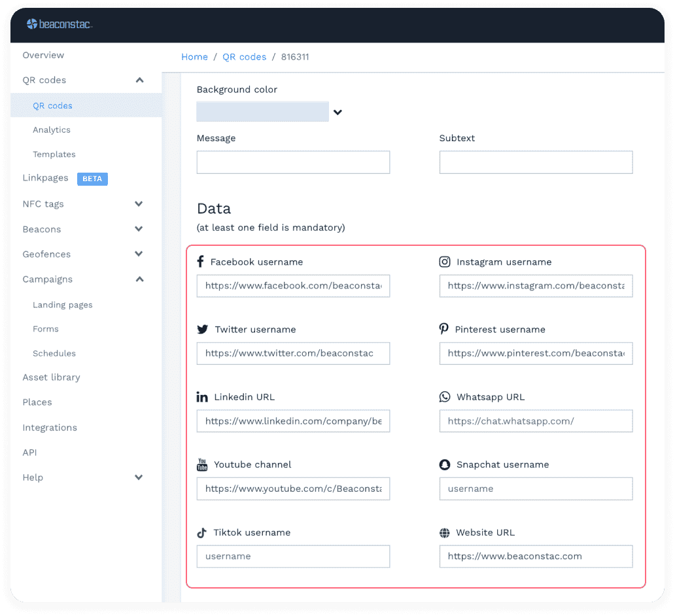Viewport: 675px width, 616px height.
Task: Open the Asset library
Action: (51, 377)
